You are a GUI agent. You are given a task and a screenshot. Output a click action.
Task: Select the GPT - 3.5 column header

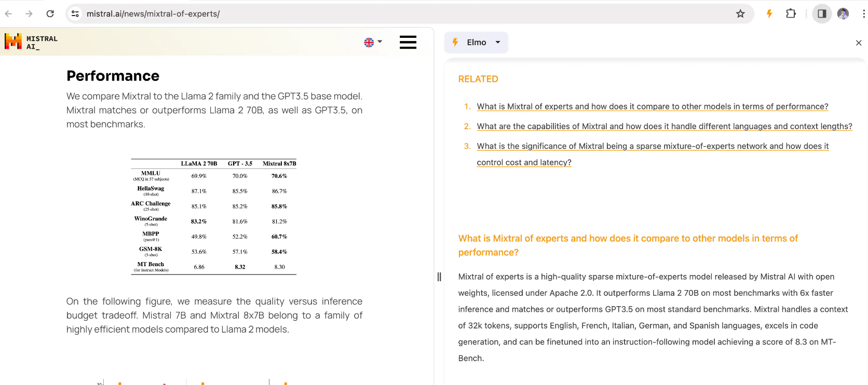point(240,163)
